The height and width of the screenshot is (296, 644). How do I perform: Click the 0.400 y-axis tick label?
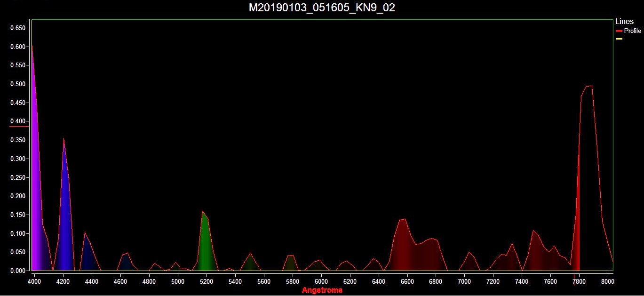click(x=18, y=121)
